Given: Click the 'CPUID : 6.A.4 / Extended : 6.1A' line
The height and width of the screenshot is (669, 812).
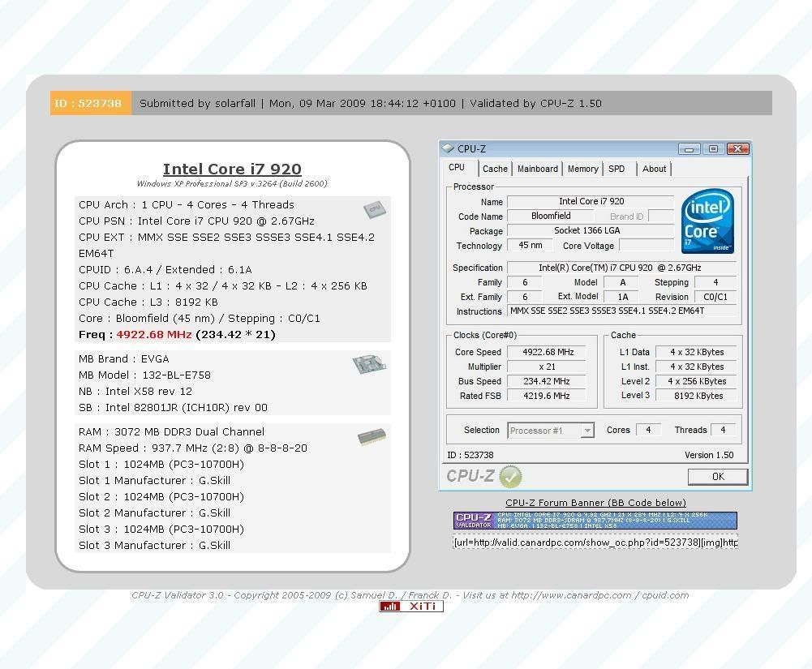Looking at the screenshot, I should pos(165,270).
